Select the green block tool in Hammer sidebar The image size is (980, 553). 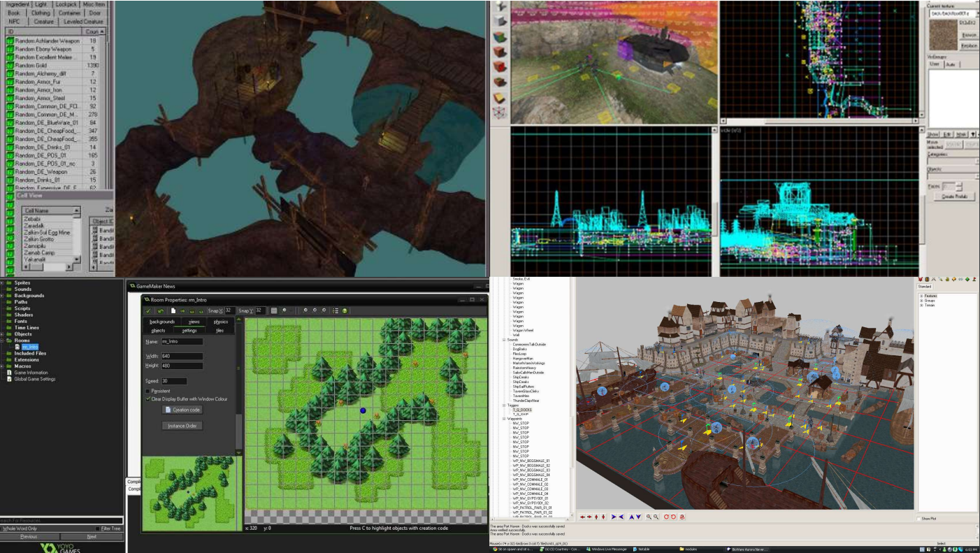499,37
